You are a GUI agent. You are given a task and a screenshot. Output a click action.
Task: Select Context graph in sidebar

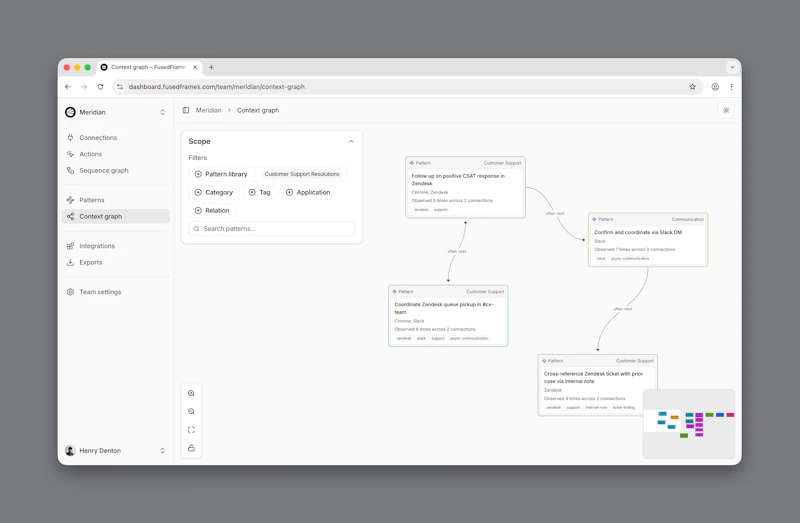click(115, 216)
